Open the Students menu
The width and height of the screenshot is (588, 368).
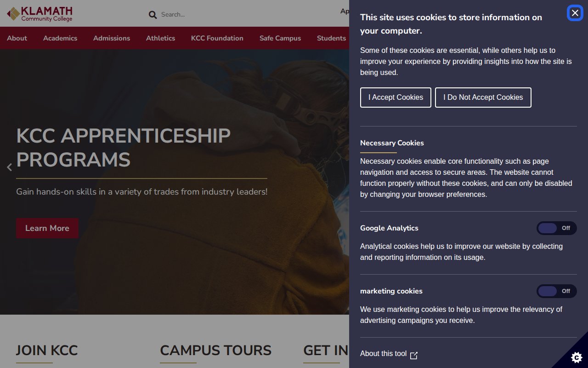point(331,38)
